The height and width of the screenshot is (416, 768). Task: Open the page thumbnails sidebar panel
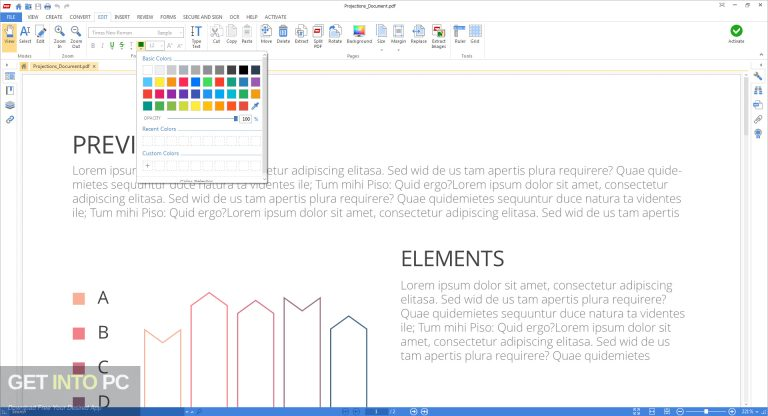pos(10,76)
